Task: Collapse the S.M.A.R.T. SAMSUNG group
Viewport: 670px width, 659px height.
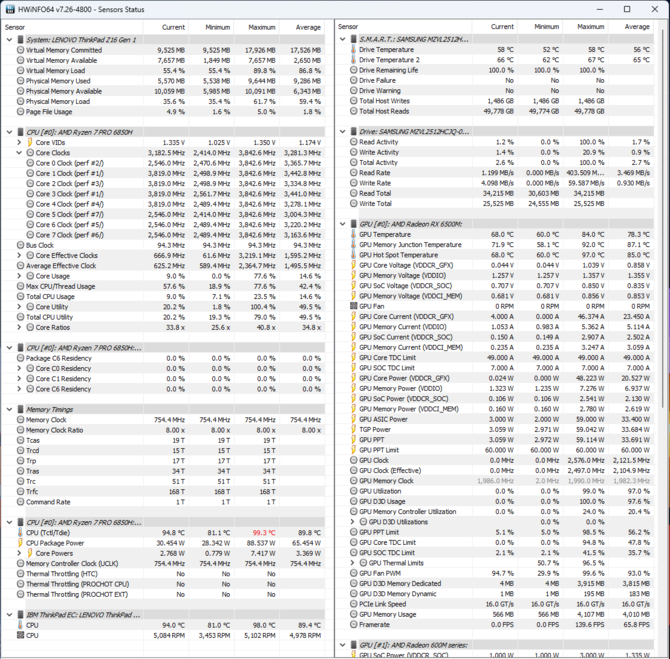Action: (343, 39)
